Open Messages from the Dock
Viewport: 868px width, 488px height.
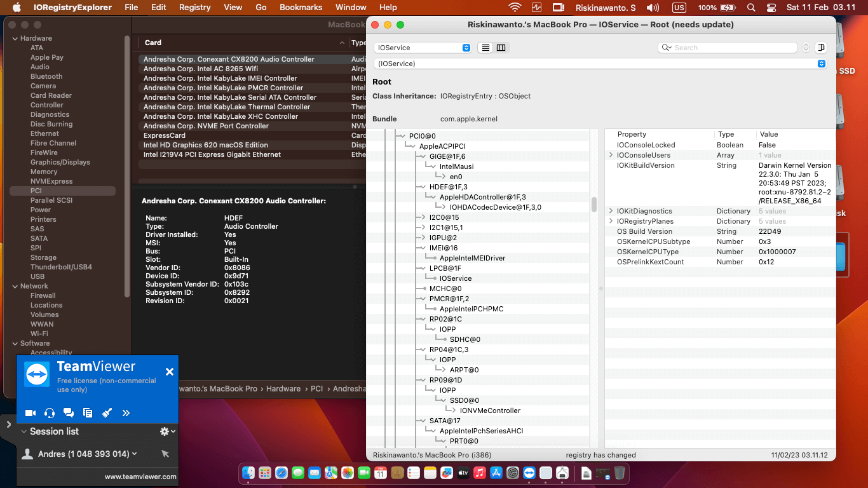tap(298, 473)
